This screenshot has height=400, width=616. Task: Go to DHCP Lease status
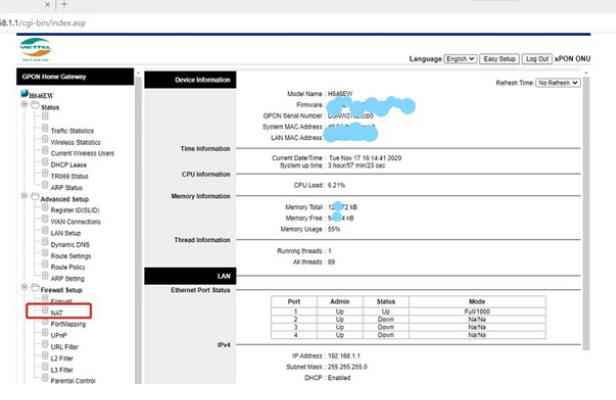tap(68, 164)
